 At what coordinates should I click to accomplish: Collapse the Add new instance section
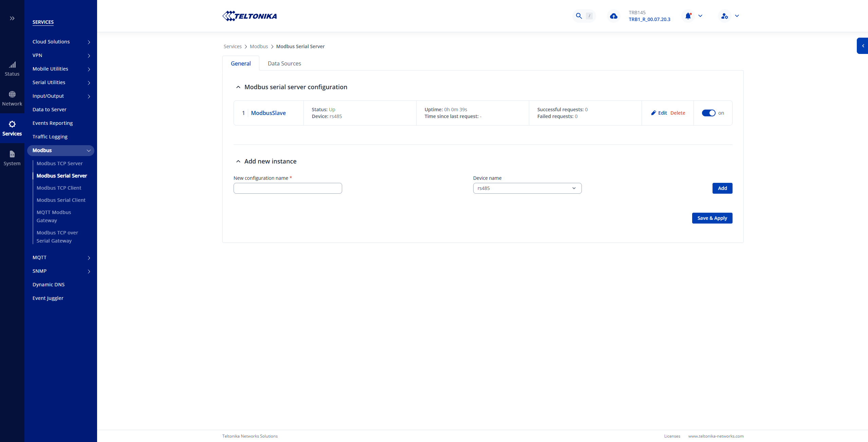238,161
